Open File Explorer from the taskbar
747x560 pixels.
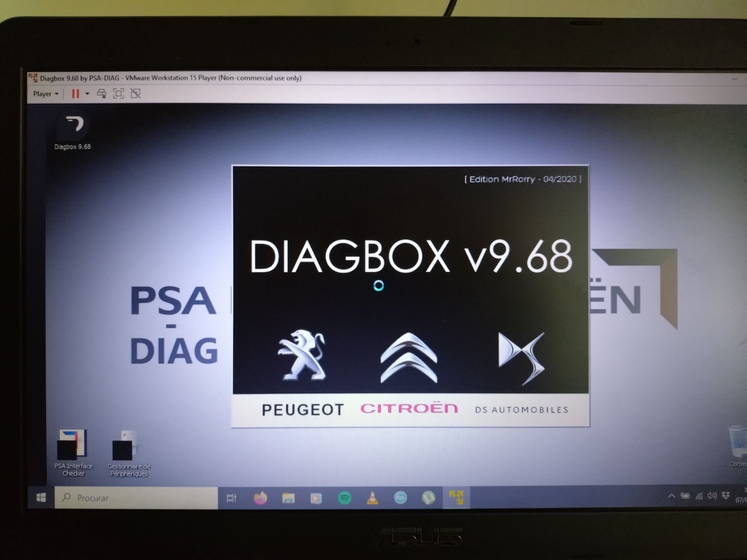tap(288, 498)
